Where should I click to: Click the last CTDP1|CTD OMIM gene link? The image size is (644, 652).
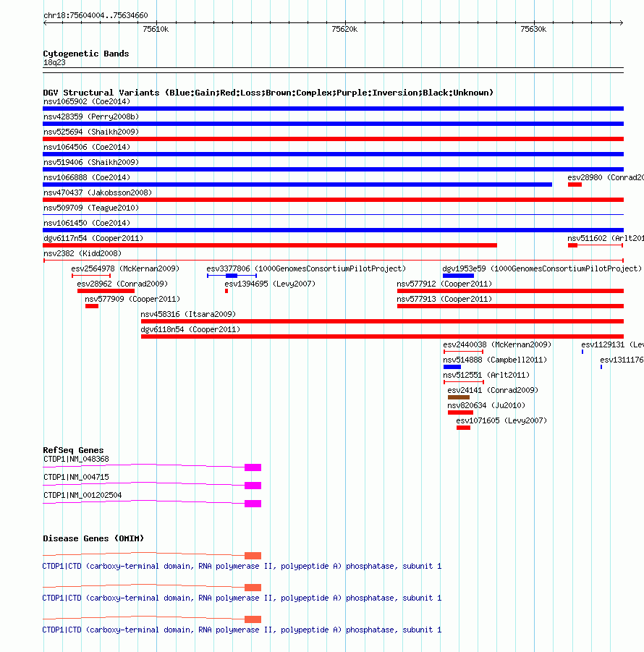tap(242, 630)
